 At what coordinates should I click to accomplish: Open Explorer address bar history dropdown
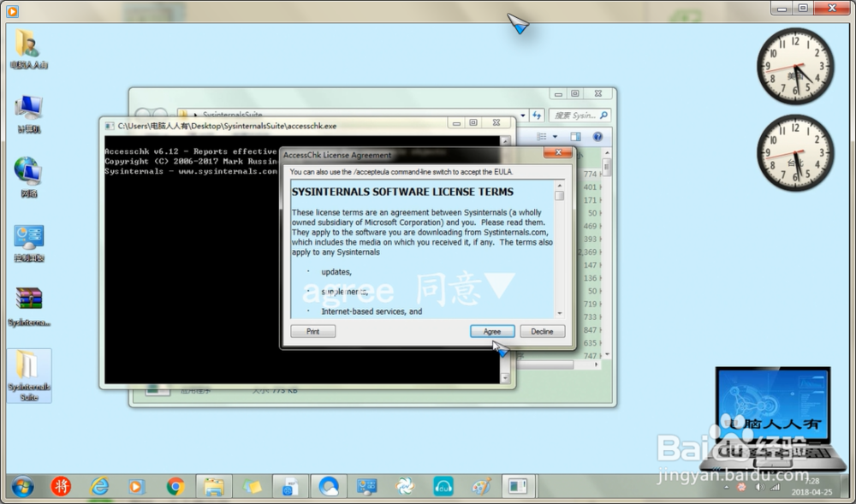pyautogui.click(x=523, y=116)
